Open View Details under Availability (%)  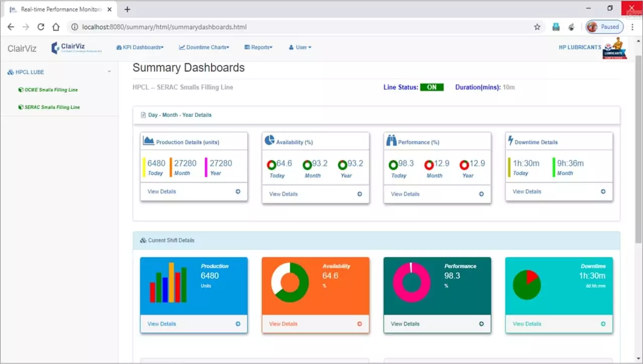click(283, 194)
